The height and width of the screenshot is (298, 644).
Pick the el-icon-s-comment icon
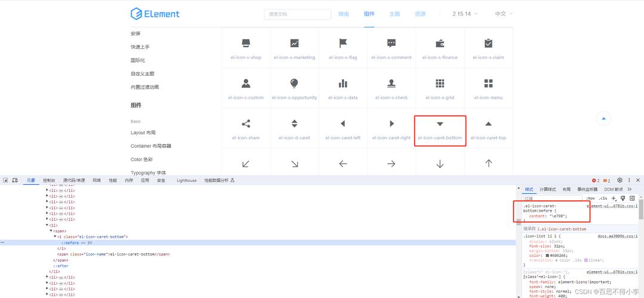[x=392, y=44]
